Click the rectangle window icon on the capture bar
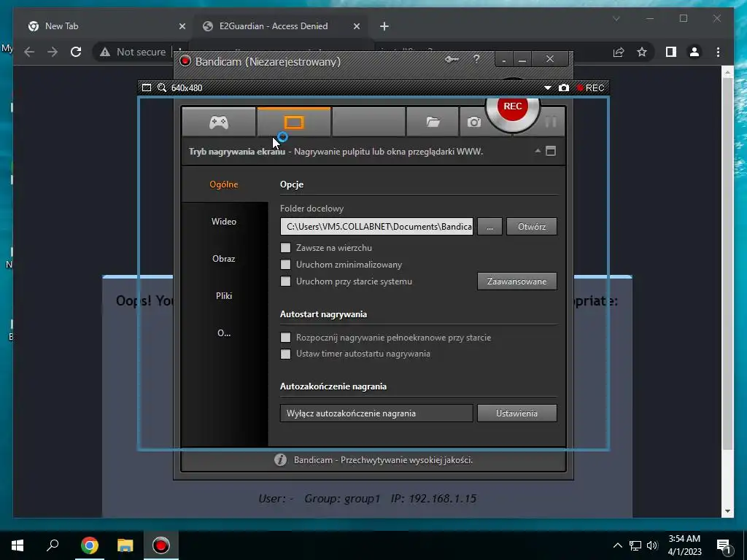The height and width of the screenshot is (560, 747). 147,87
